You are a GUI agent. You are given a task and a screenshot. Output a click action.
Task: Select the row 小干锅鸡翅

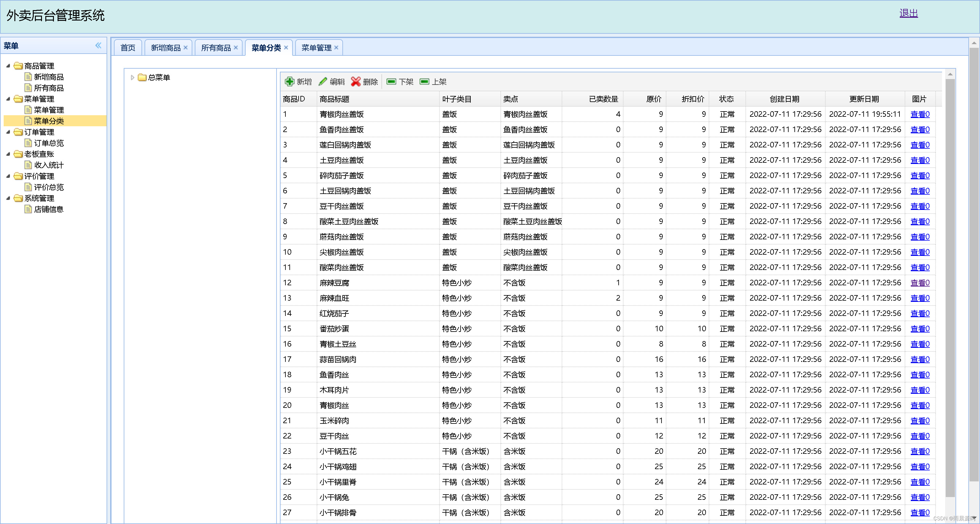pos(608,466)
